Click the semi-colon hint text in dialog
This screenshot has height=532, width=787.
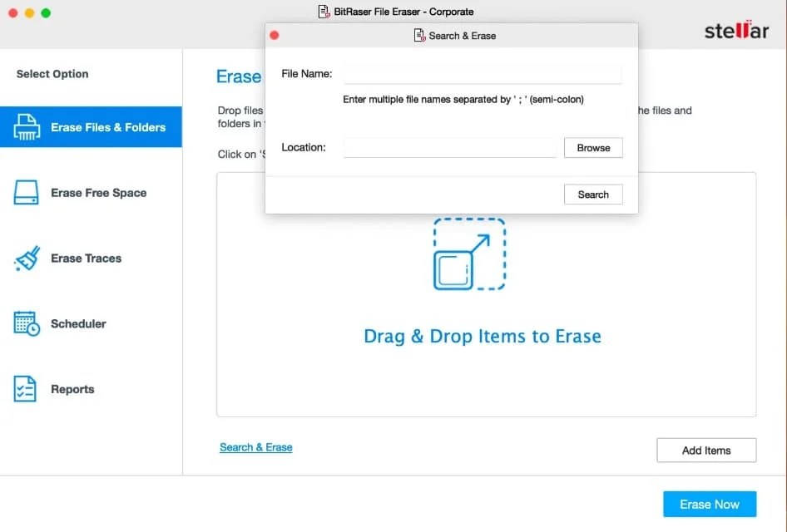coord(463,99)
